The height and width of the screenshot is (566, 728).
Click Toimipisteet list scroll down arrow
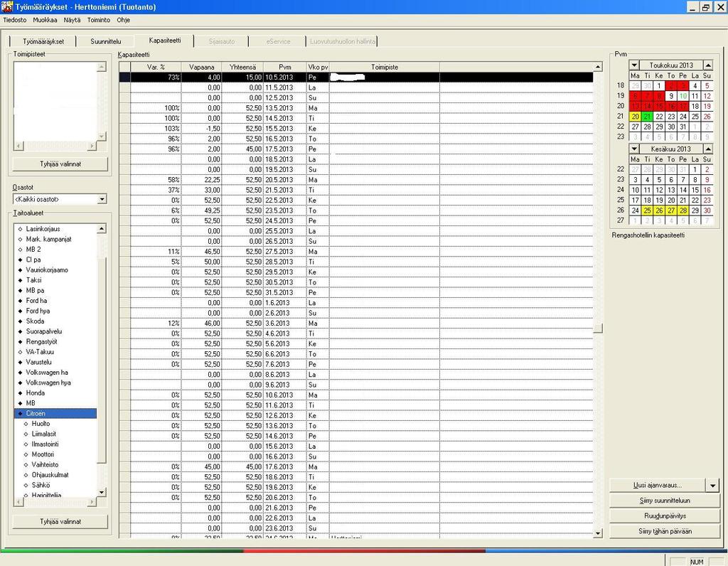coord(102,136)
